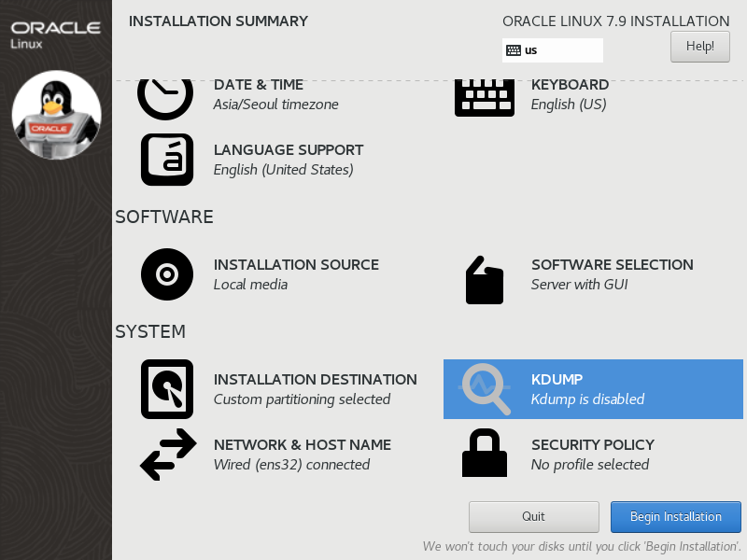Select the INSTALLATION SOURCE label
Image resolution: width=747 pixels, height=560 pixels.
296,265
